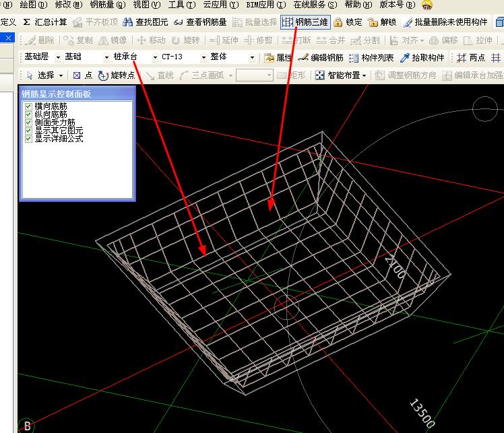Uncheck the 显示详细公式 checkbox
Viewport: 504px width, 433px height.
(x=28, y=139)
